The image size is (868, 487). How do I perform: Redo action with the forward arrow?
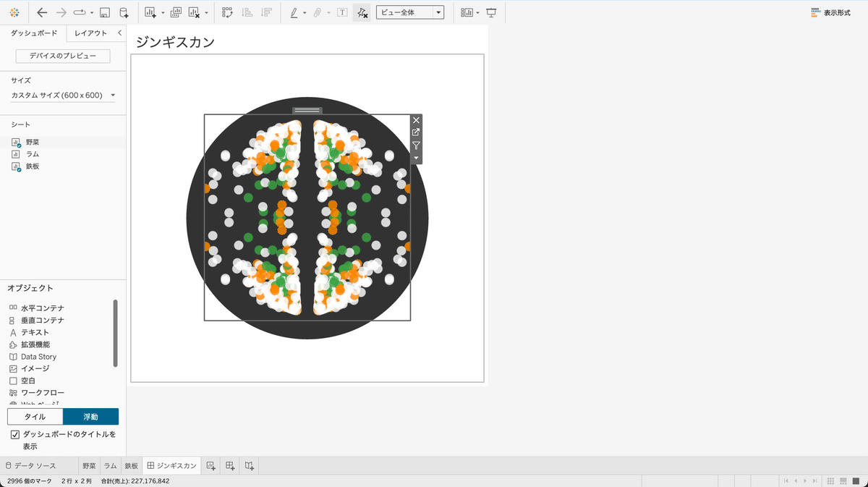tap(61, 12)
